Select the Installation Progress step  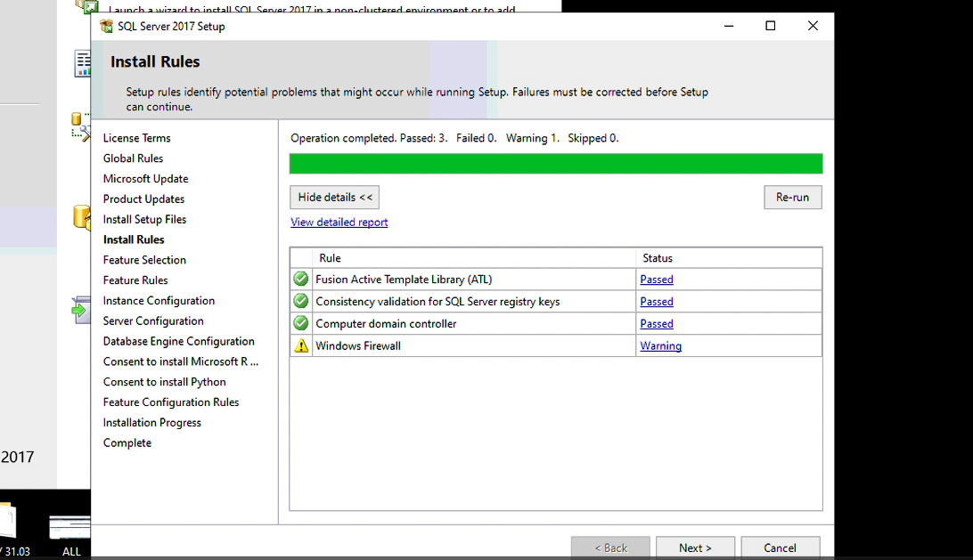coord(152,423)
